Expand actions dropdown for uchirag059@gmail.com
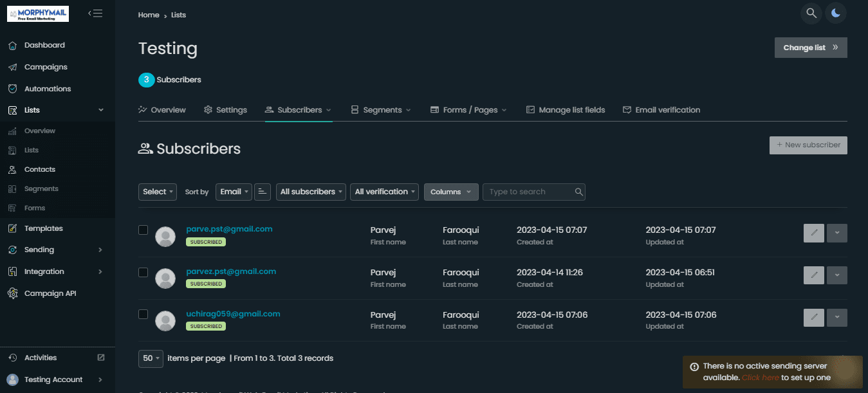This screenshot has width=868, height=393. tap(837, 318)
